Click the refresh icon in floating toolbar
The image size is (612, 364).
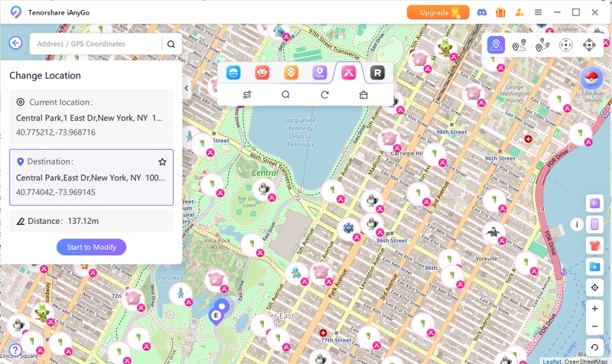click(324, 95)
